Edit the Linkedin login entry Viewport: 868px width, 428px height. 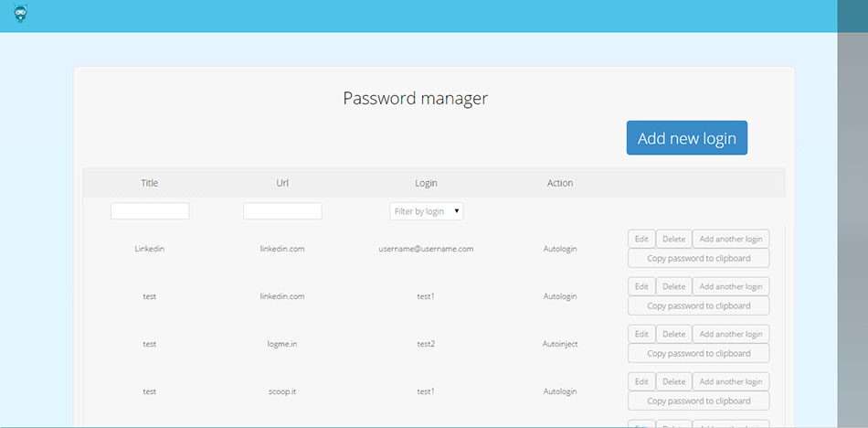(641, 239)
